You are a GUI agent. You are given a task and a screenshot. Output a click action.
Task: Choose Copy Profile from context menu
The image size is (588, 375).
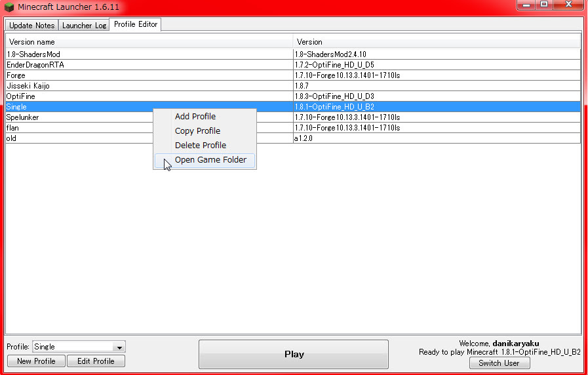[x=205, y=131]
